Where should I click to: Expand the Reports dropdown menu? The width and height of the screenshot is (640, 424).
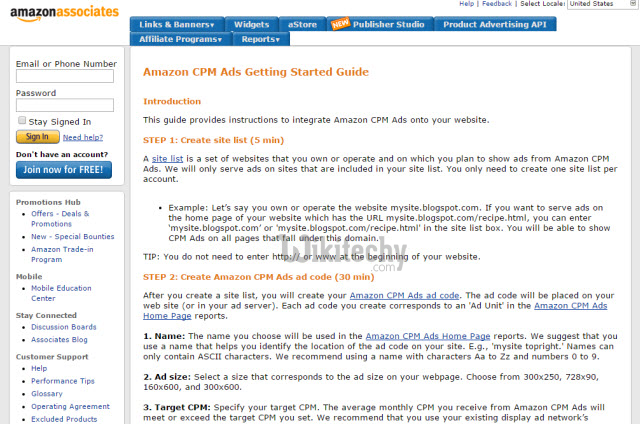[x=259, y=39]
